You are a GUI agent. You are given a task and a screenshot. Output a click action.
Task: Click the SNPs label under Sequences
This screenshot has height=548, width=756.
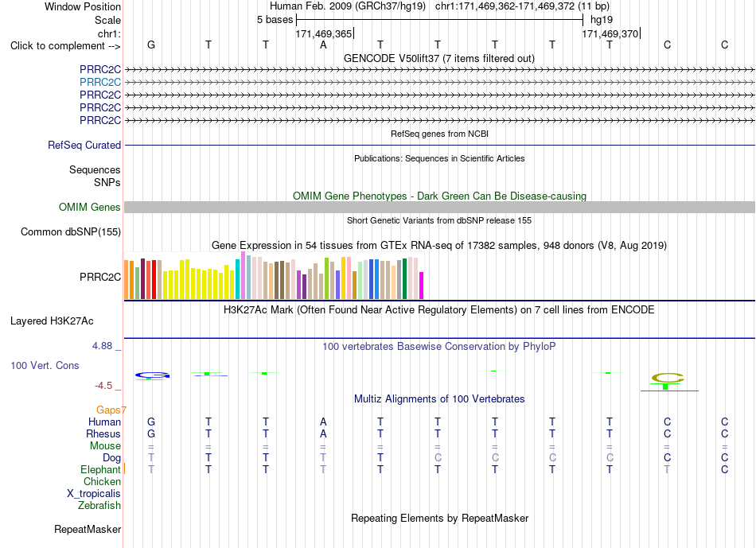pyautogui.click(x=107, y=182)
